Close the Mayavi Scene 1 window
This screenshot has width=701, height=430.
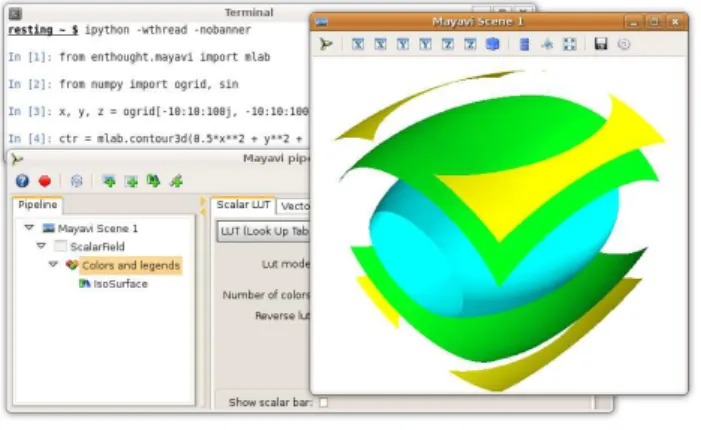(675, 21)
